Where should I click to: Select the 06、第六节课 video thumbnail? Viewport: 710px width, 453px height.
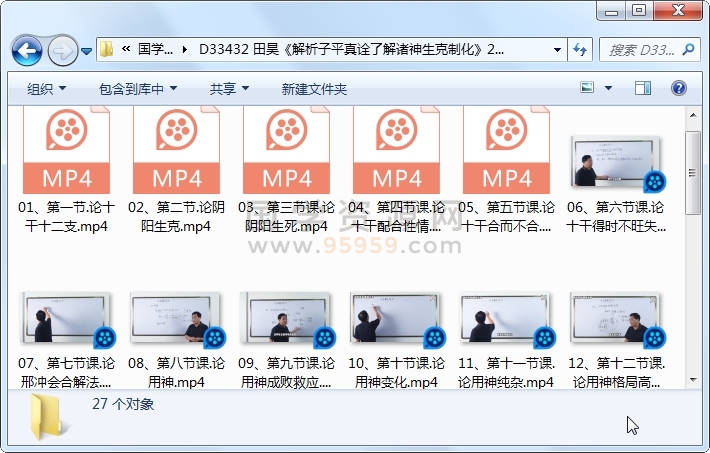(x=617, y=163)
